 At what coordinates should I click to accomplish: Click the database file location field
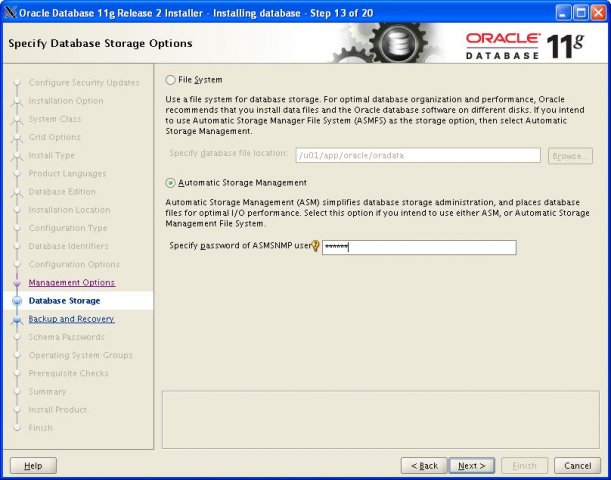coord(418,155)
